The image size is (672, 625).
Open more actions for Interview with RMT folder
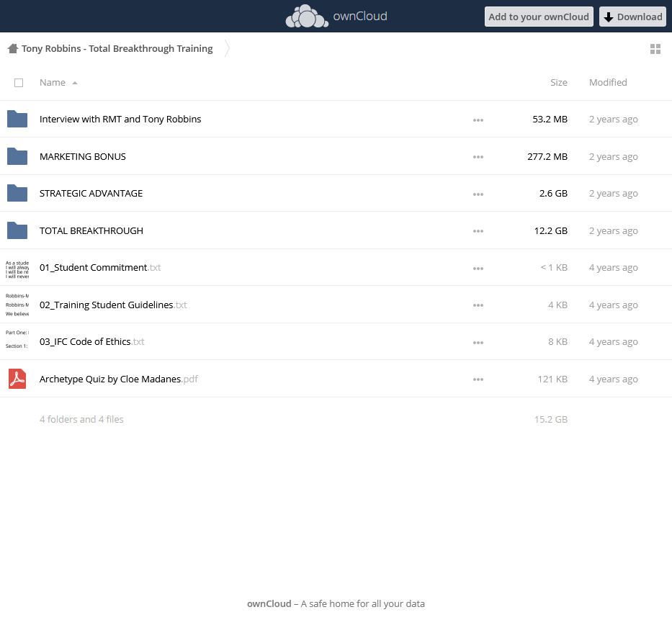click(x=478, y=120)
